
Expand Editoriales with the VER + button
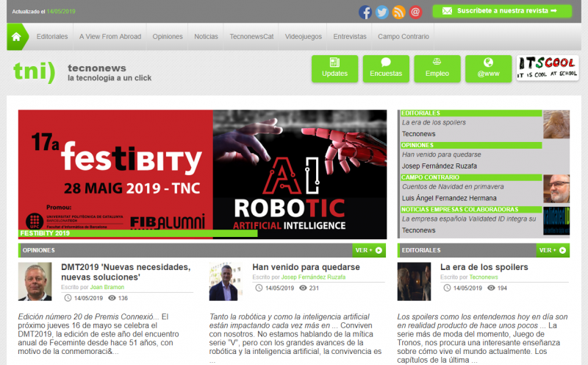[x=553, y=250]
